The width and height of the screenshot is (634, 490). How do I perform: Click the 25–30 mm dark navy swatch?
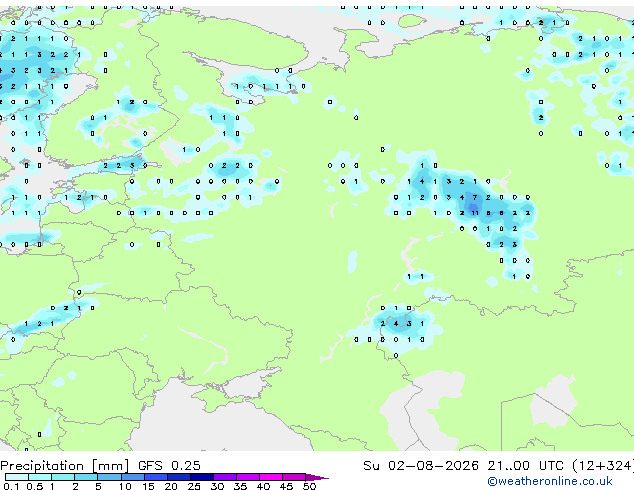pos(201,477)
